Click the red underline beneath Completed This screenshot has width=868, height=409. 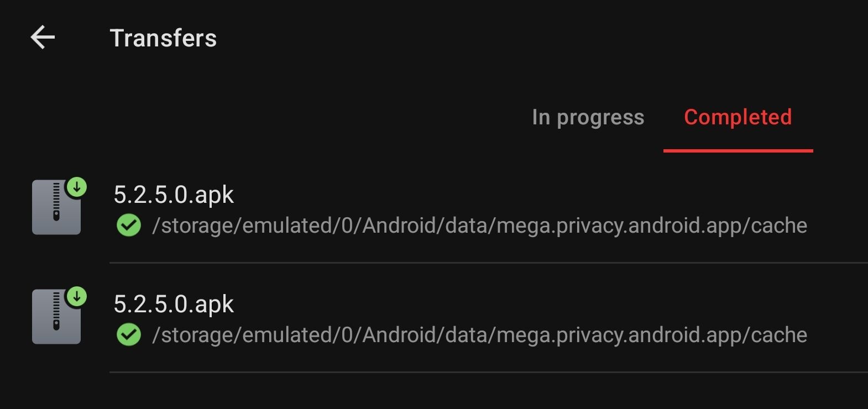(738, 150)
